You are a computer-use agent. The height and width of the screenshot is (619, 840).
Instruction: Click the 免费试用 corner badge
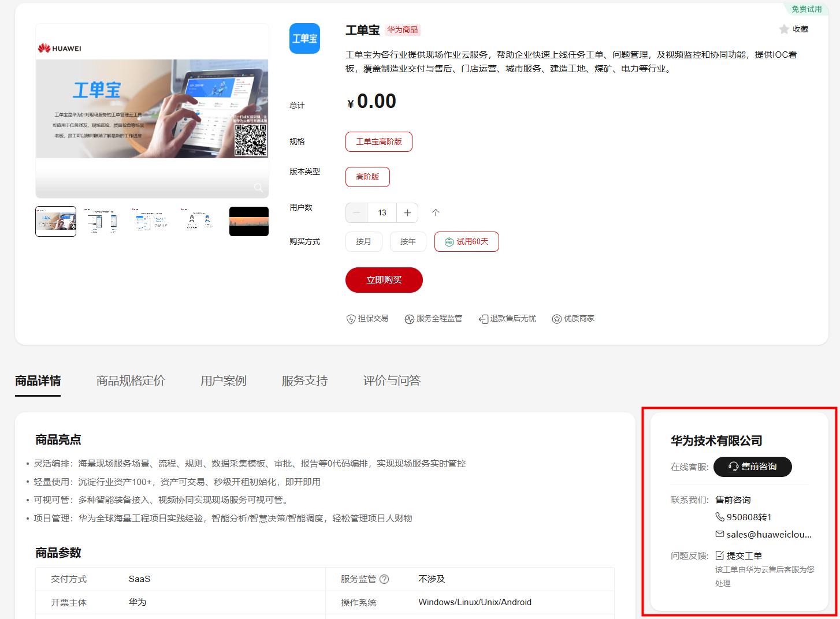806,9
